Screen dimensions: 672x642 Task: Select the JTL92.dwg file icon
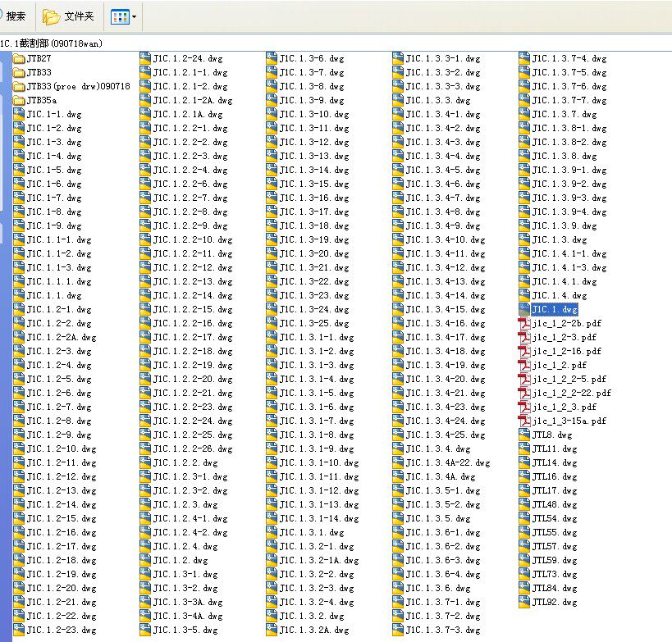click(524, 602)
